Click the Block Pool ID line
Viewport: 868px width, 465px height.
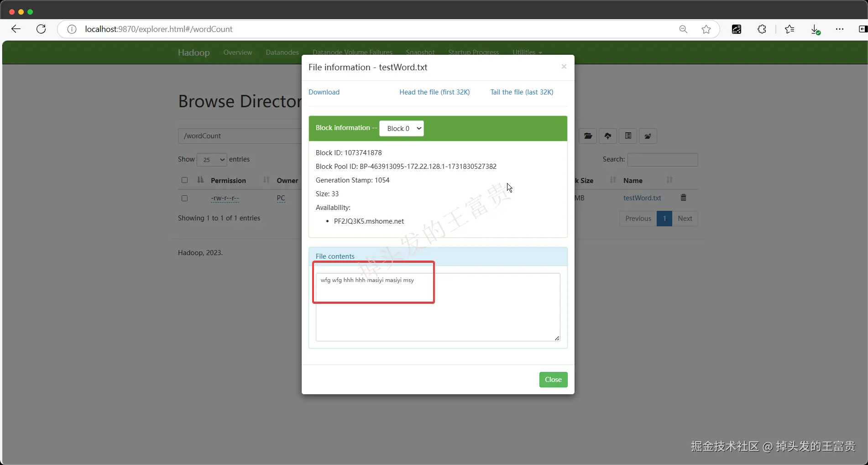(406, 167)
